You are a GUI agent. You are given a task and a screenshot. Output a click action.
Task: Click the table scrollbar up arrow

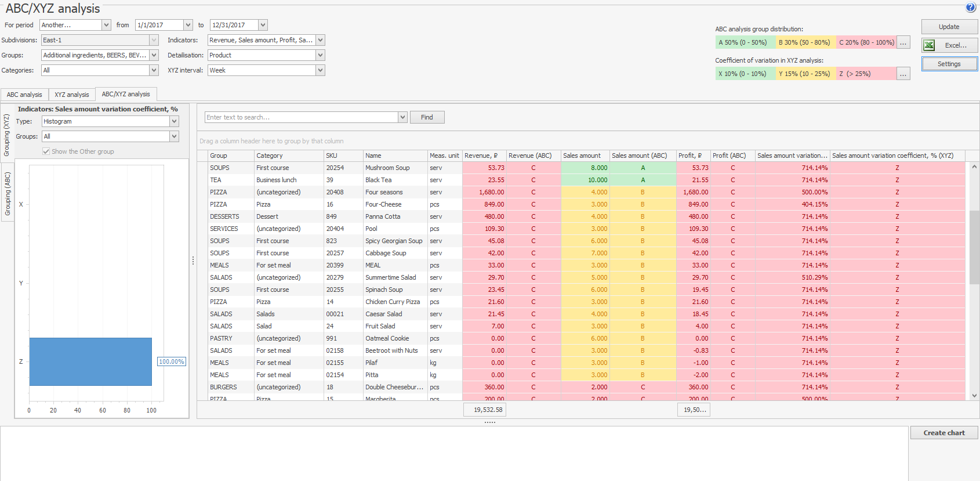point(974,167)
